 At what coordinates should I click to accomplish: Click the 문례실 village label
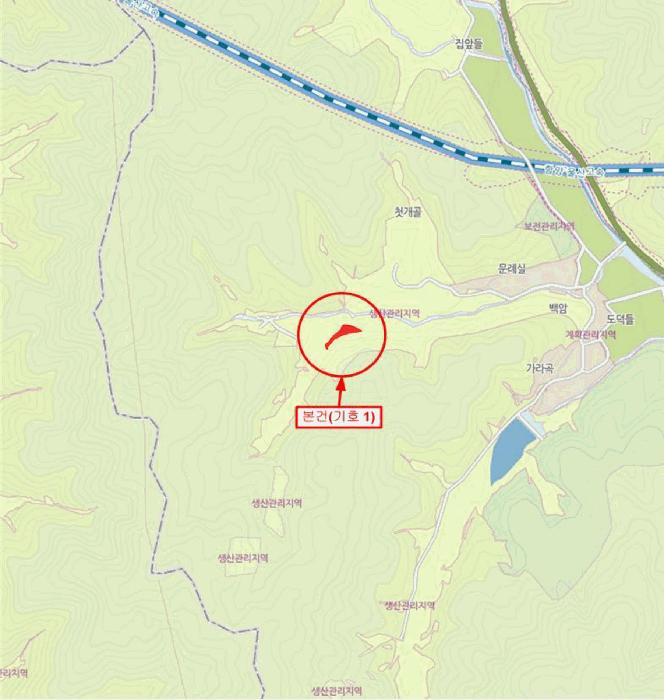[512, 268]
